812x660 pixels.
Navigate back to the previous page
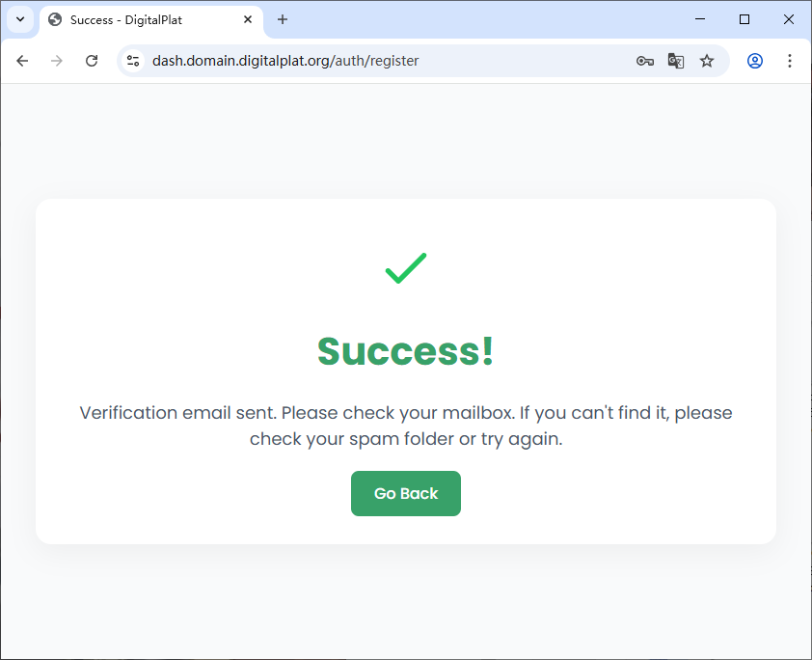(x=22, y=61)
